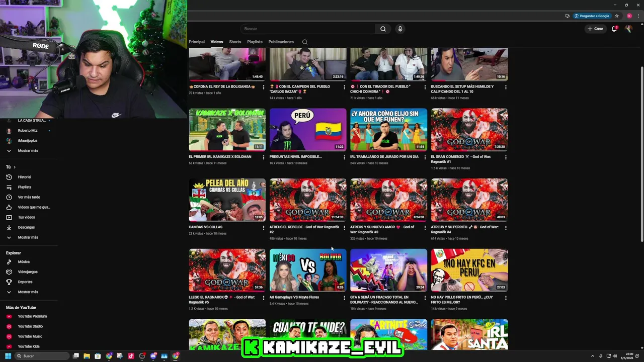Bookmark this page with the star icon
This screenshot has width=644, height=362.
point(617,16)
